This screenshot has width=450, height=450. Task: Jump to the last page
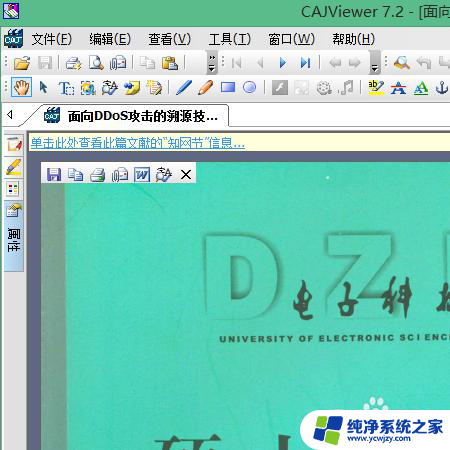(x=305, y=63)
